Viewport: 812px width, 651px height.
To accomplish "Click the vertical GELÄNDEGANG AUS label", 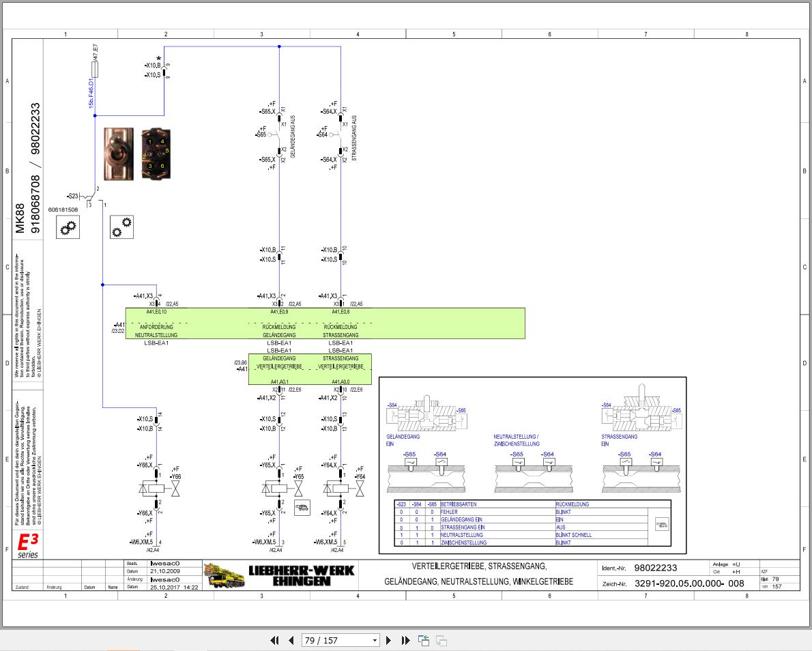I will point(293,136).
